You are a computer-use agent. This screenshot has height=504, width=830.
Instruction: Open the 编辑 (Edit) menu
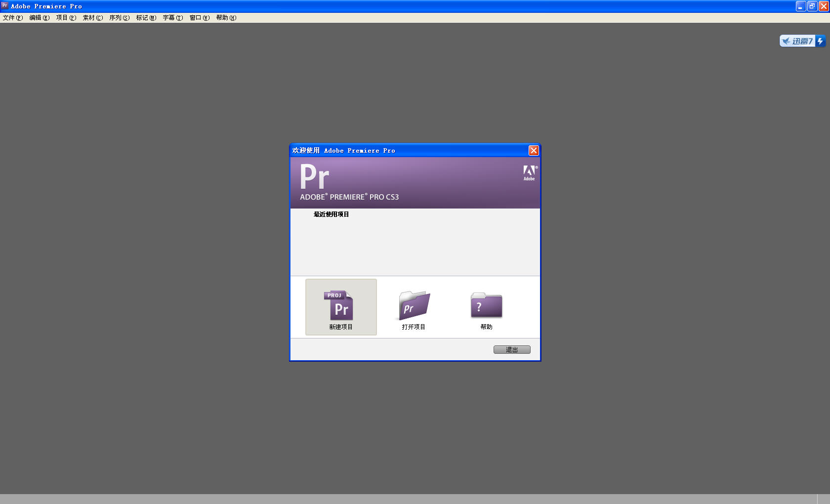[39, 18]
